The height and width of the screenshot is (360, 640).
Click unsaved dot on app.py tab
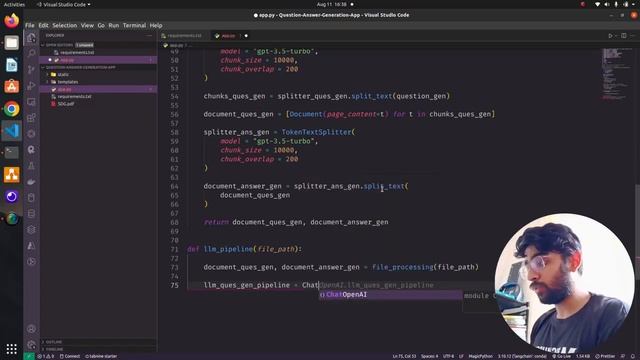coord(246,36)
